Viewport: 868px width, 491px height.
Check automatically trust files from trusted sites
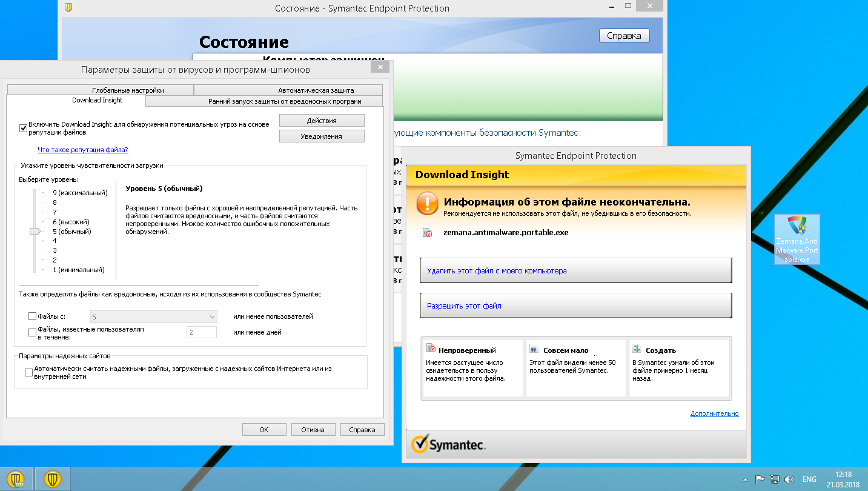[28, 372]
